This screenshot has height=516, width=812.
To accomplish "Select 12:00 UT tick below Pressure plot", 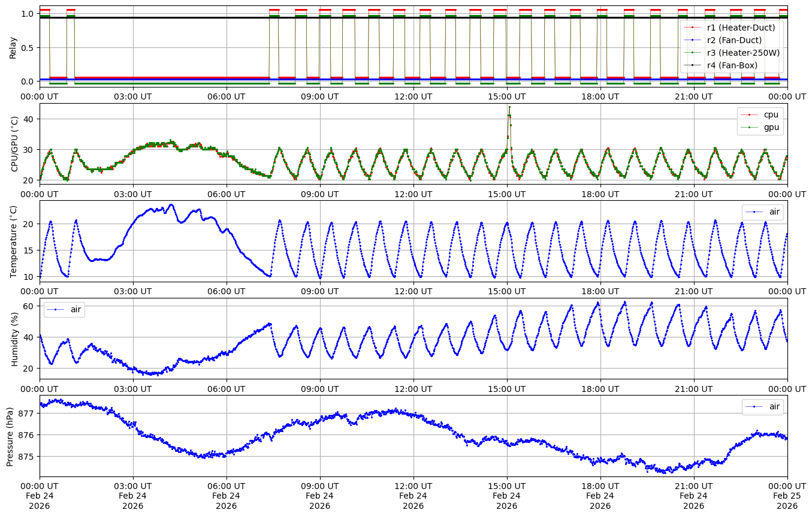I will pyautogui.click(x=413, y=485).
